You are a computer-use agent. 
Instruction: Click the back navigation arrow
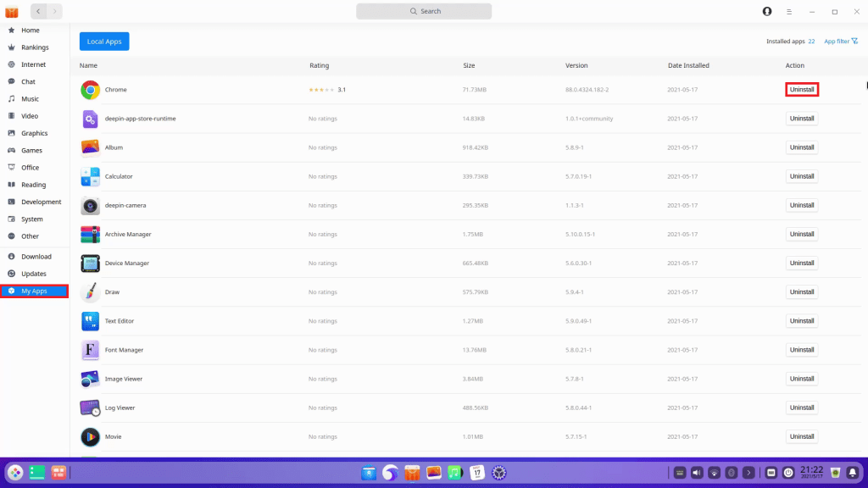[x=39, y=12]
